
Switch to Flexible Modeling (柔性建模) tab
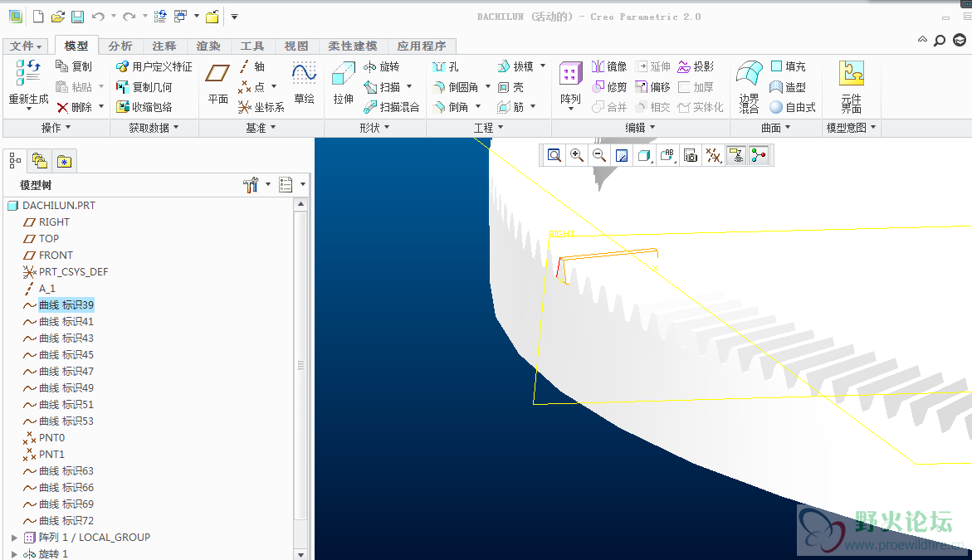(353, 46)
